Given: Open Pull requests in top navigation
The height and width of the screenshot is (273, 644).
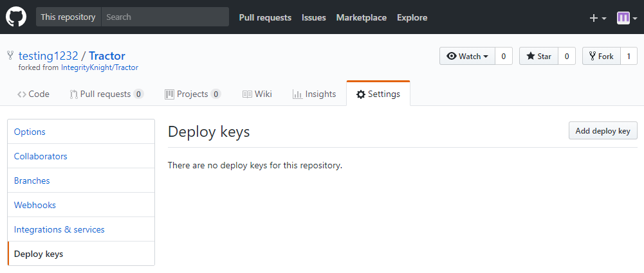Looking at the screenshot, I should pyautogui.click(x=265, y=18).
